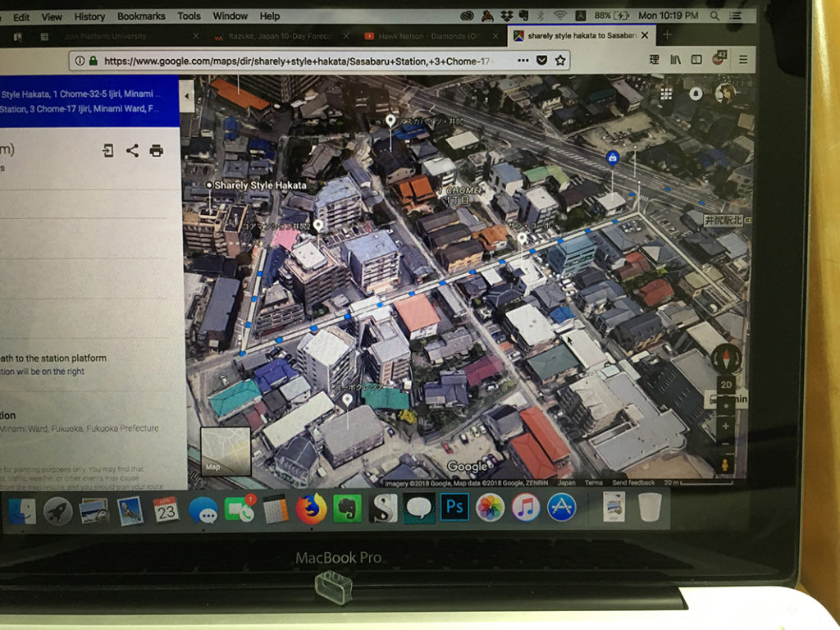Open the Firefox hamburger menu

pos(743,59)
